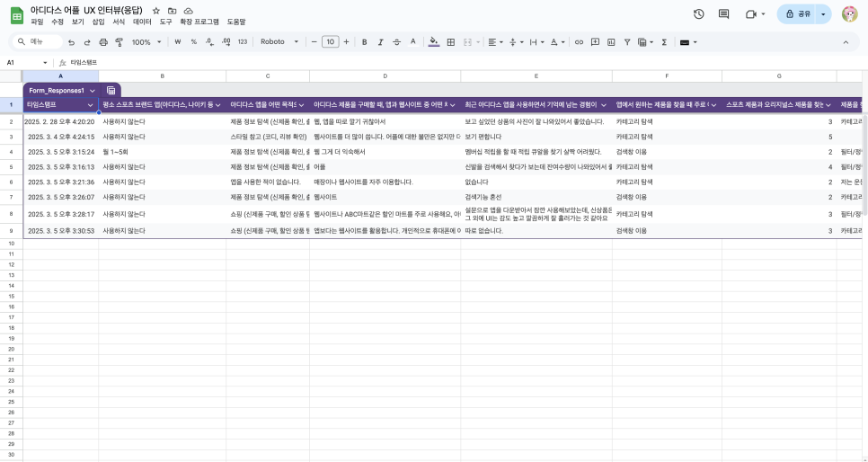The image size is (868, 462).
Task: Decrease font size with minus button
Action: coord(314,42)
